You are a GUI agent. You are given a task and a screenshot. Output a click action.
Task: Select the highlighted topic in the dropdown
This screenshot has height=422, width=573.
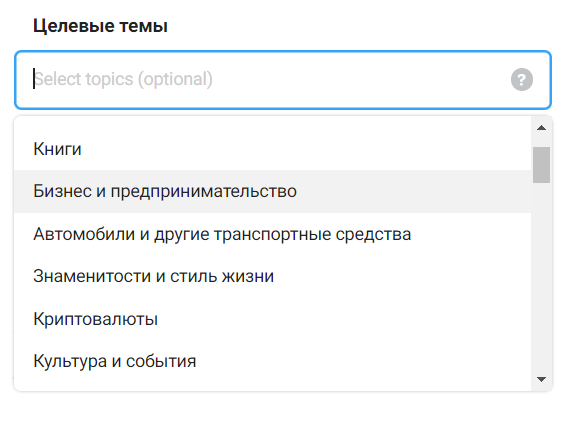pyautogui.click(x=273, y=191)
